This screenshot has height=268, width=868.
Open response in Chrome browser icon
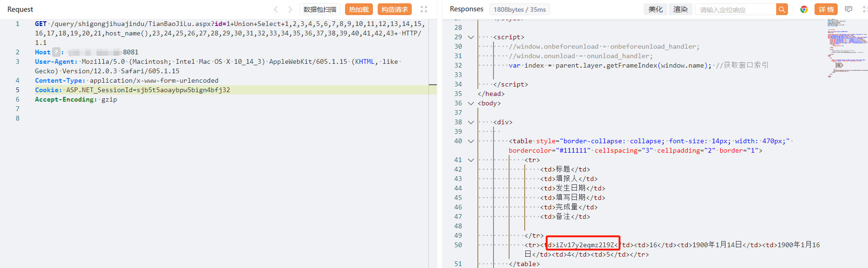tap(804, 9)
